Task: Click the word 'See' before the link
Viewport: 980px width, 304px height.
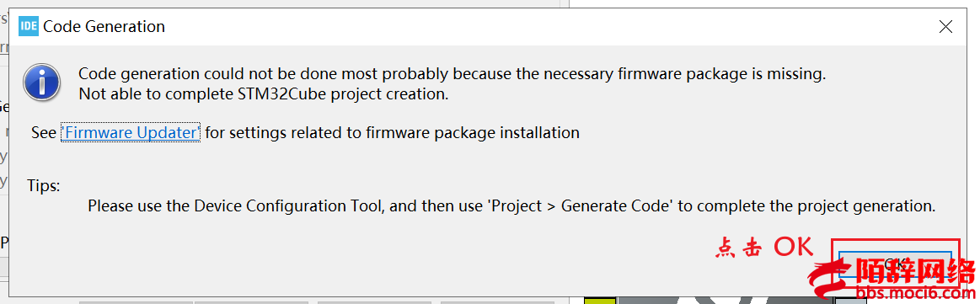Action: 44,132
